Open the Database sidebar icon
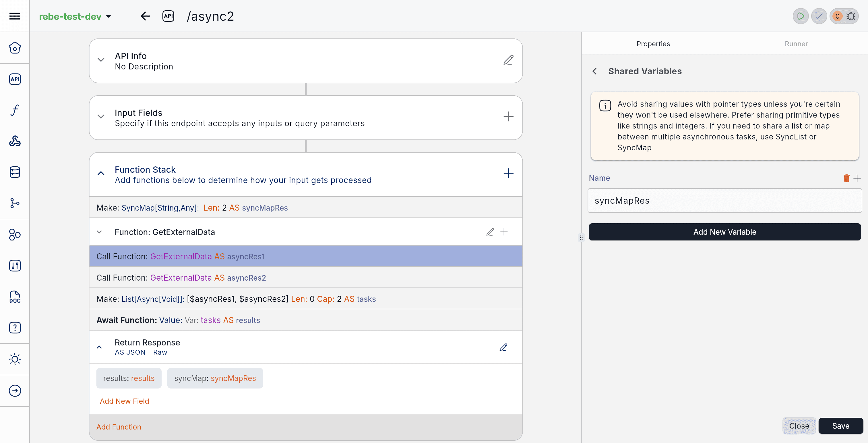 click(14, 172)
